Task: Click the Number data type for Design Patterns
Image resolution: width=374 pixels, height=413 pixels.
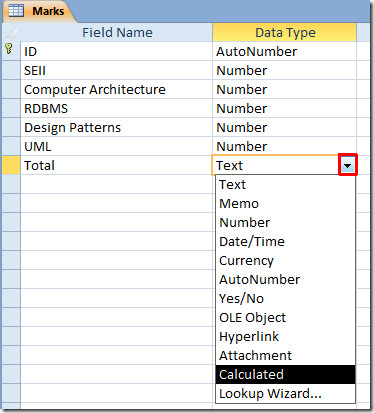Action: 284,127
